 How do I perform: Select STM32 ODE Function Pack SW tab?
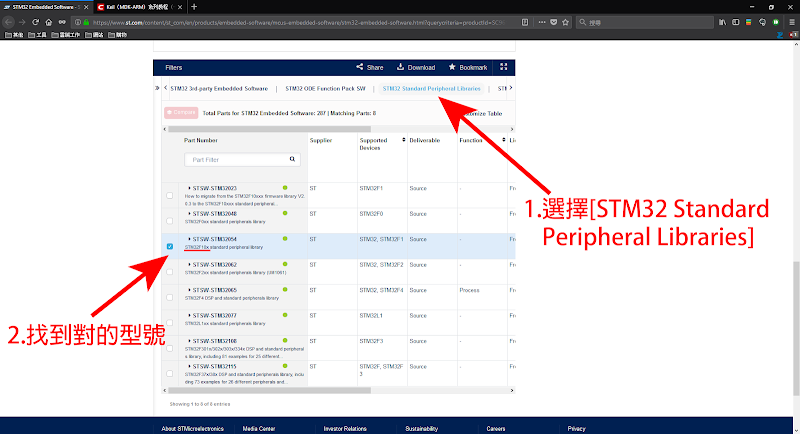tap(326, 89)
